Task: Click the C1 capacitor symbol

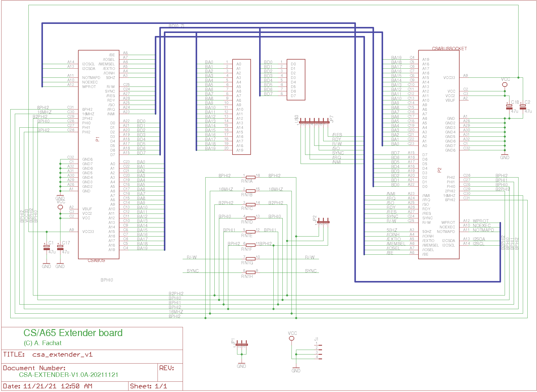Action: point(47,248)
